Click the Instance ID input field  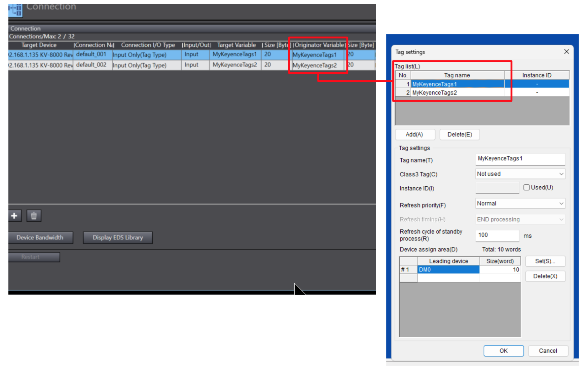tap(497, 188)
